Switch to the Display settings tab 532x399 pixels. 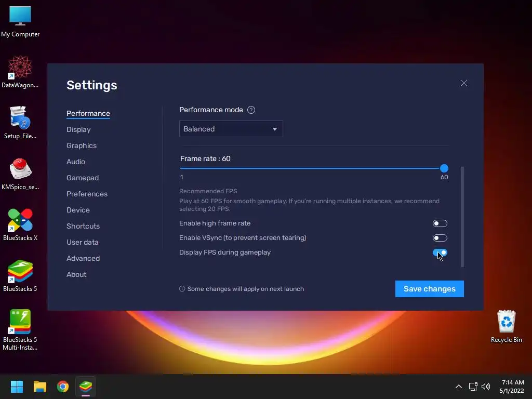pyautogui.click(x=78, y=129)
